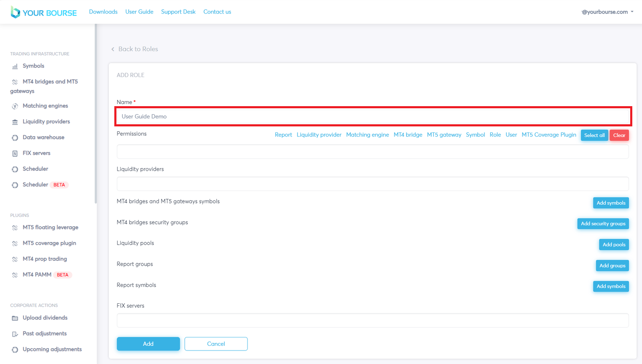Click the MT5 gateway permissions link
The height and width of the screenshot is (364, 642).
[444, 135]
